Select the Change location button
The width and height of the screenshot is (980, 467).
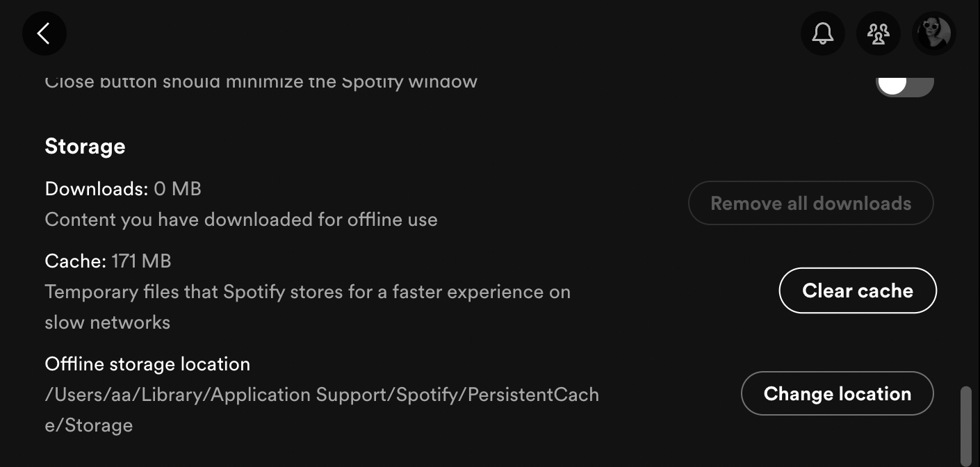point(837,393)
